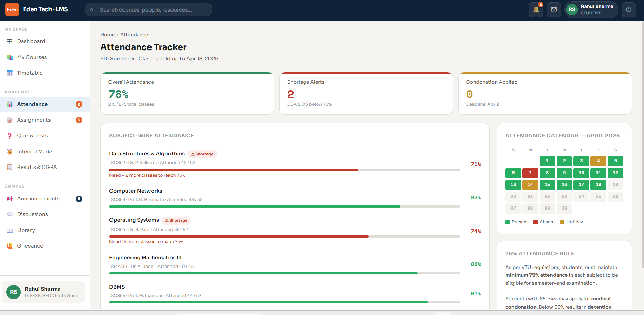Click the 91% value for DBMS
The image size is (644, 315).
coord(476,294)
